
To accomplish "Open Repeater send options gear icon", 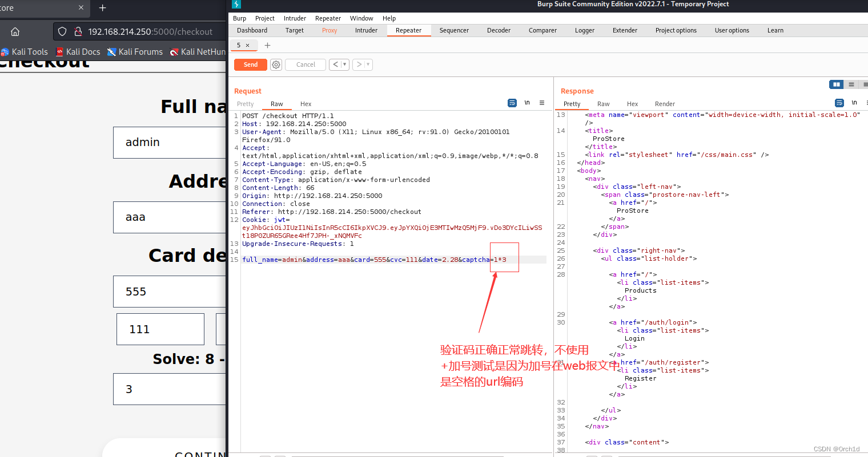I will 276,64.
